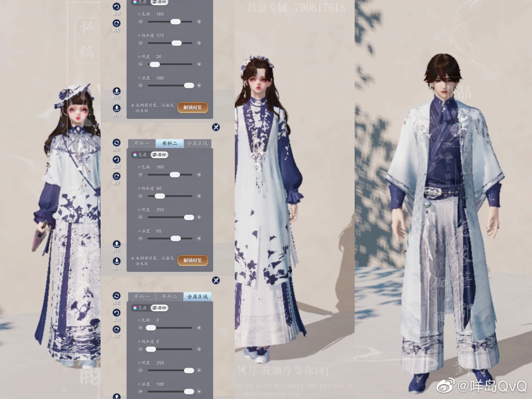Viewport: 532px width, 399px height.
Task: Click 载入 load icon beside the hue 165 panel
Action: [x=116, y=108]
